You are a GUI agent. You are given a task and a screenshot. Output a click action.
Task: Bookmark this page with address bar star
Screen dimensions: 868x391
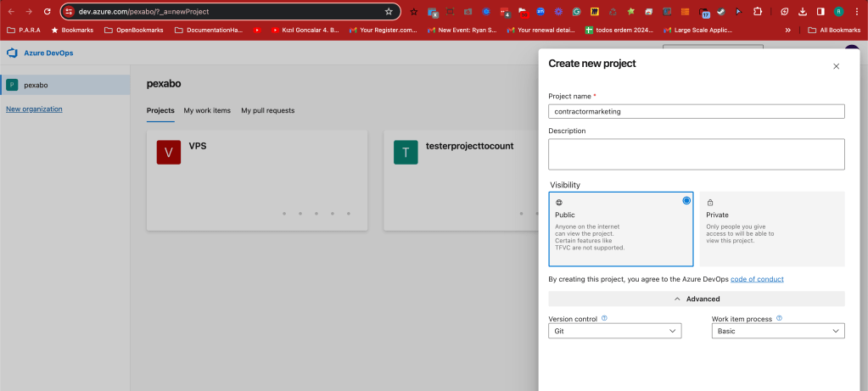pos(389,11)
